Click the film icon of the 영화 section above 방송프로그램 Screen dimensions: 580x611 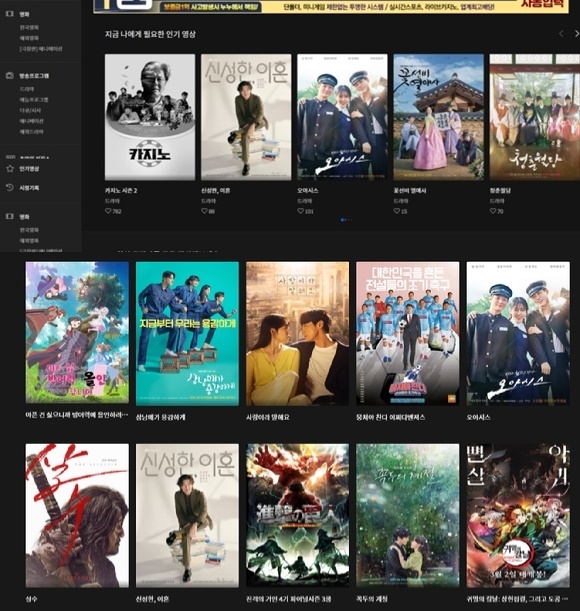point(10,14)
